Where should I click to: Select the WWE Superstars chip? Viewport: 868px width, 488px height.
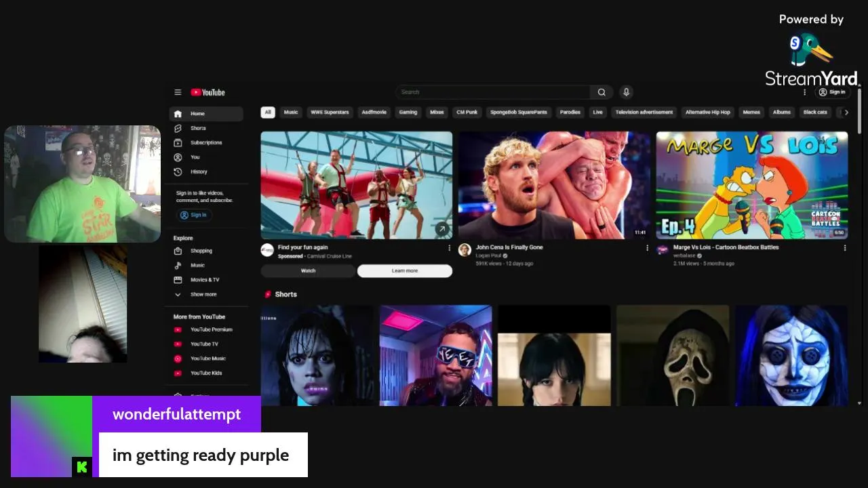(x=330, y=113)
